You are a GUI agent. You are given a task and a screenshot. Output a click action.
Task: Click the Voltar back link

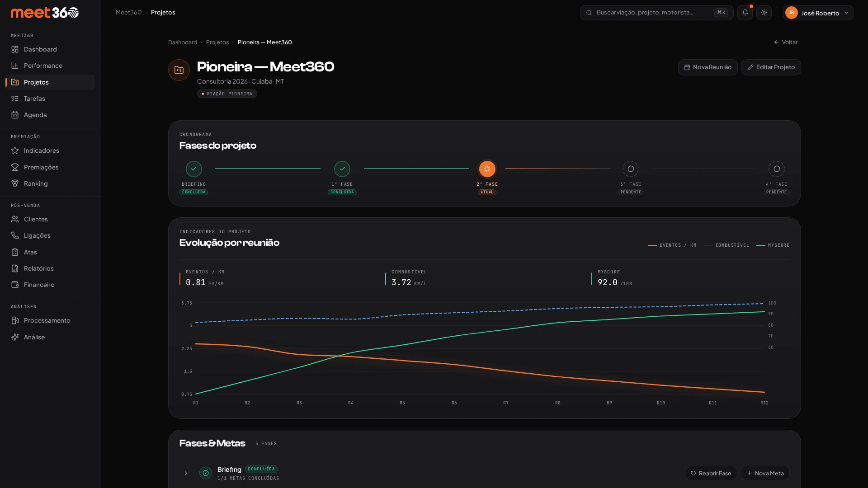coord(786,42)
